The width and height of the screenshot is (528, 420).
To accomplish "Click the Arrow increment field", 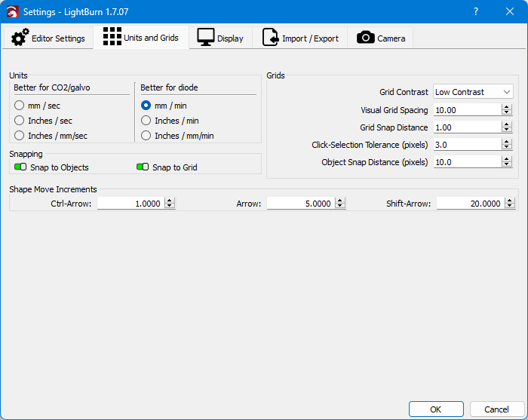I will click(301, 204).
